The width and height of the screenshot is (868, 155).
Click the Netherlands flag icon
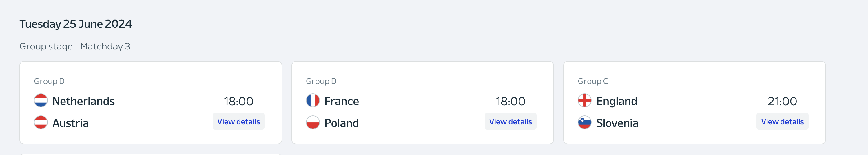pos(41,101)
